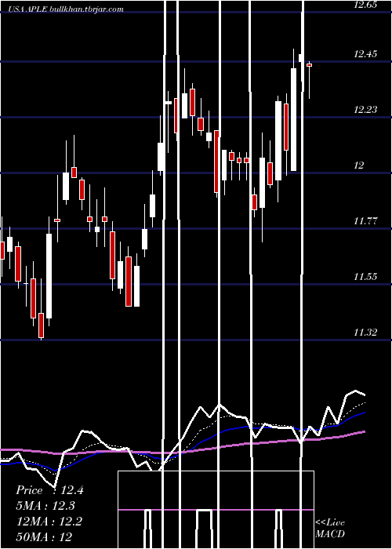The image size is (392, 549).
Task: Click the 11.32 price axis label
Action: tap(365, 333)
